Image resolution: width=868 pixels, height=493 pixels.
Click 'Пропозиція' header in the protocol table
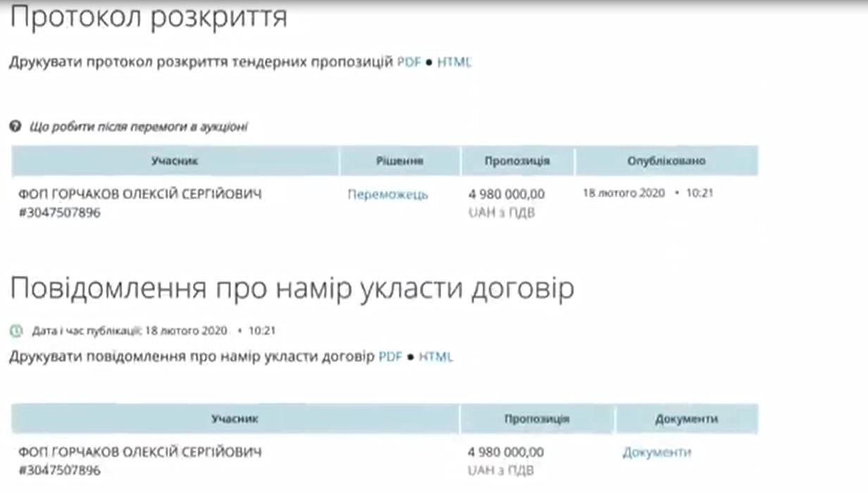click(x=517, y=161)
